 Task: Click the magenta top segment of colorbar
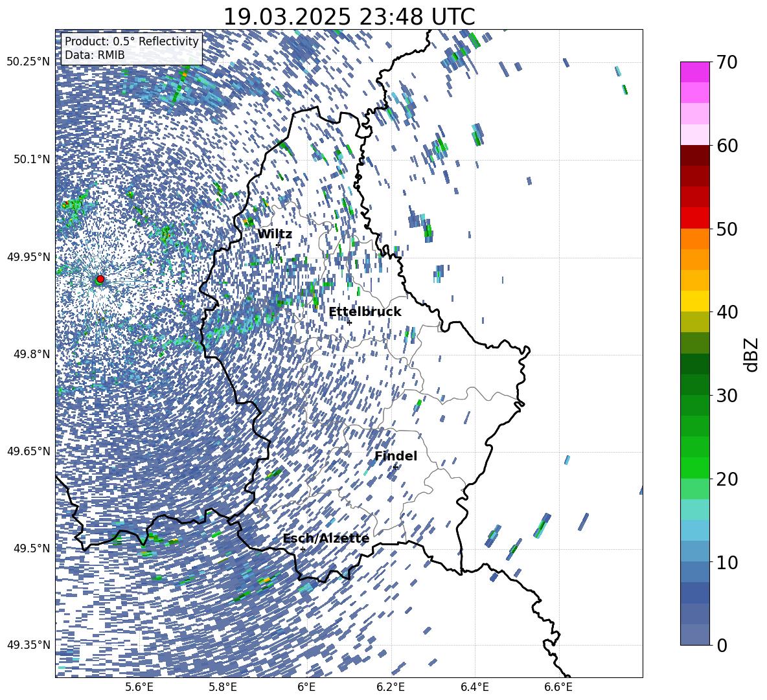[x=695, y=72]
